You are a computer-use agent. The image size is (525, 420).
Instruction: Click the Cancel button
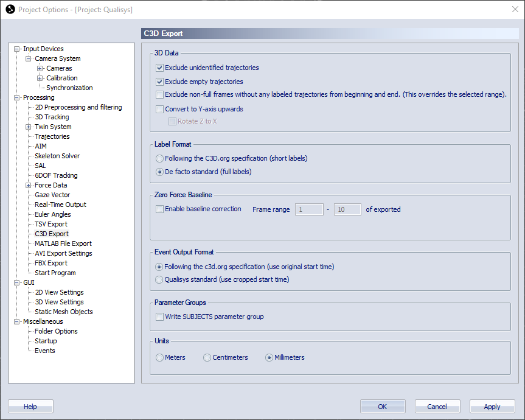[437, 406]
